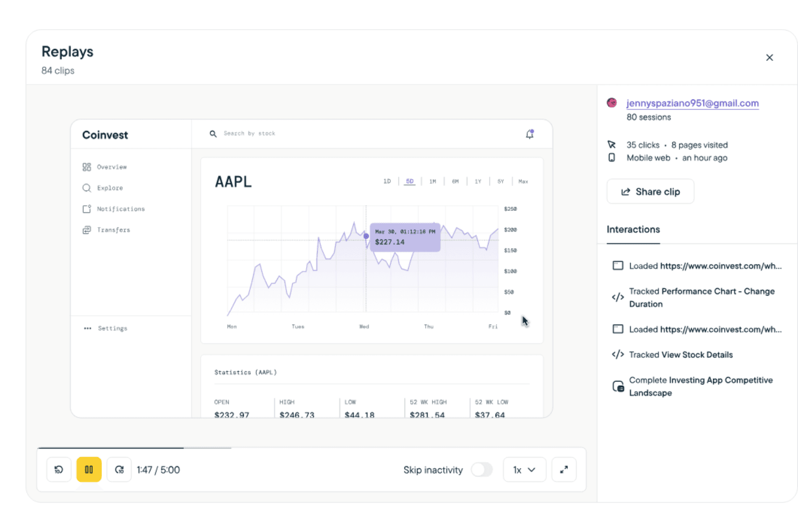
Task: Open fullscreen with the expand arrows icon
Action: point(564,469)
